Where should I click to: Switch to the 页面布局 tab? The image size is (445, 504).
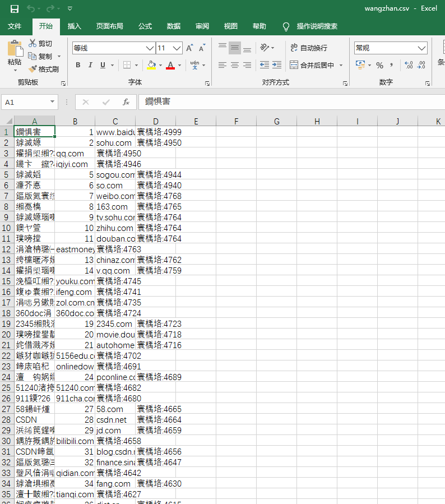click(109, 26)
